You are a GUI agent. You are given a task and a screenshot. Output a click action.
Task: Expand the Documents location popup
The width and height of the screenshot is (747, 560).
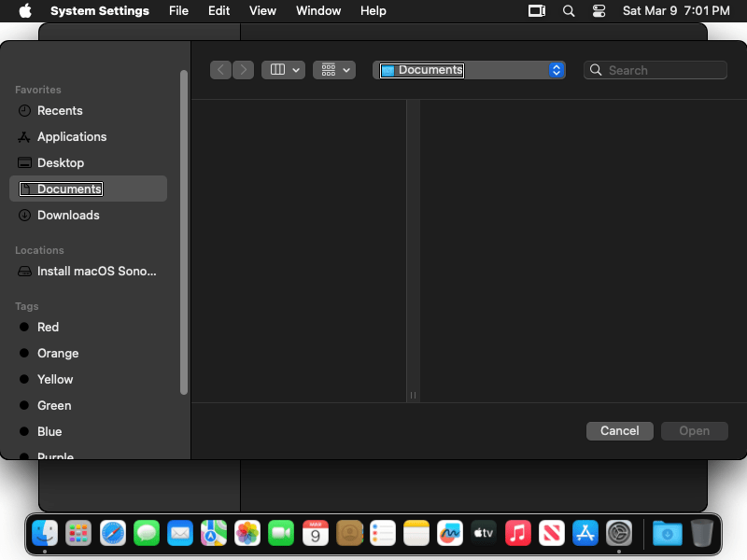[x=557, y=70]
